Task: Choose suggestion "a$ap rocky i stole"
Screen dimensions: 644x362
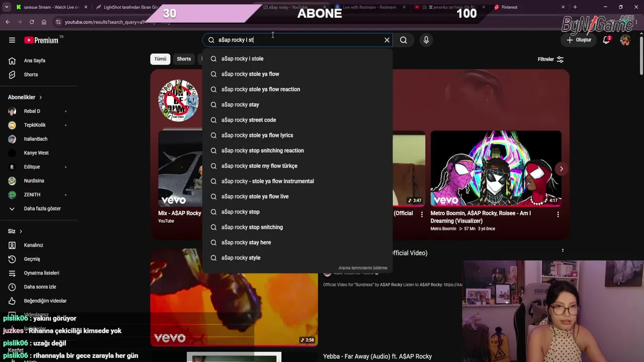Action: coord(297,59)
